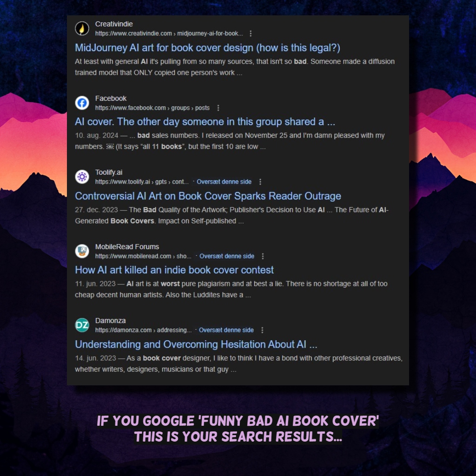This screenshot has width=476, height=476.
Task: Click the Toolify.ai purple gear favicon
Action: coord(82,177)
